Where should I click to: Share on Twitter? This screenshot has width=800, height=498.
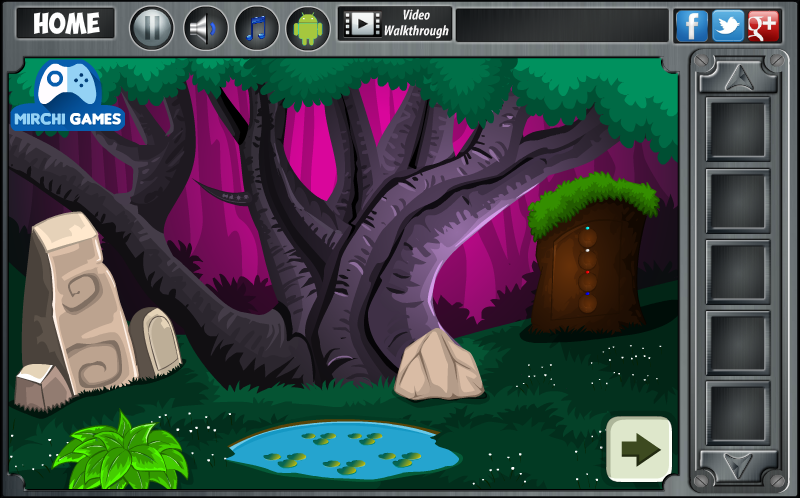point(728,26)
